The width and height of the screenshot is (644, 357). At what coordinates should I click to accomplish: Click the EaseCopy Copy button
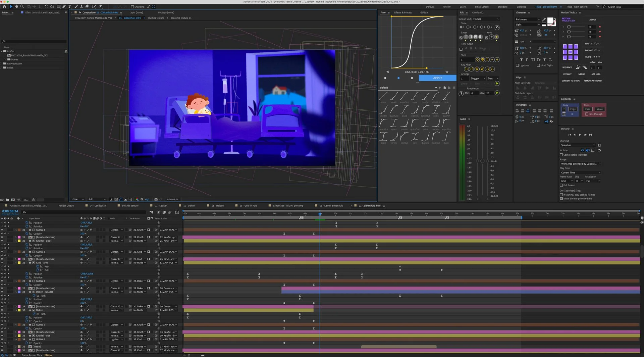[x=573, y=109]
